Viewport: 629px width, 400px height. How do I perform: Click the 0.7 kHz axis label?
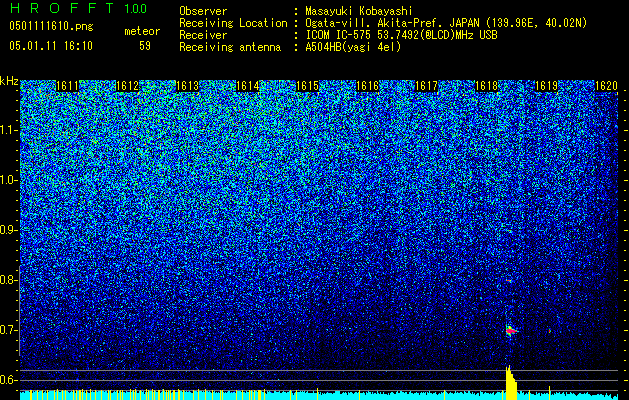pos(8,330)
